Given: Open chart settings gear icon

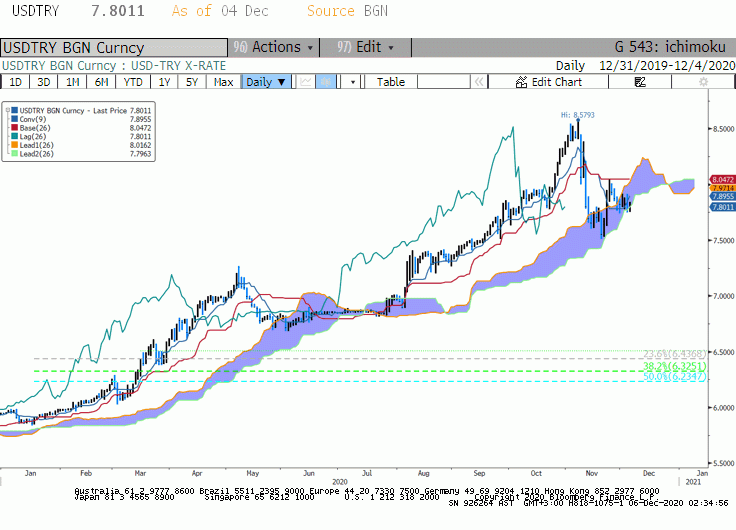Looking at the screenshot, I should 703,82.
